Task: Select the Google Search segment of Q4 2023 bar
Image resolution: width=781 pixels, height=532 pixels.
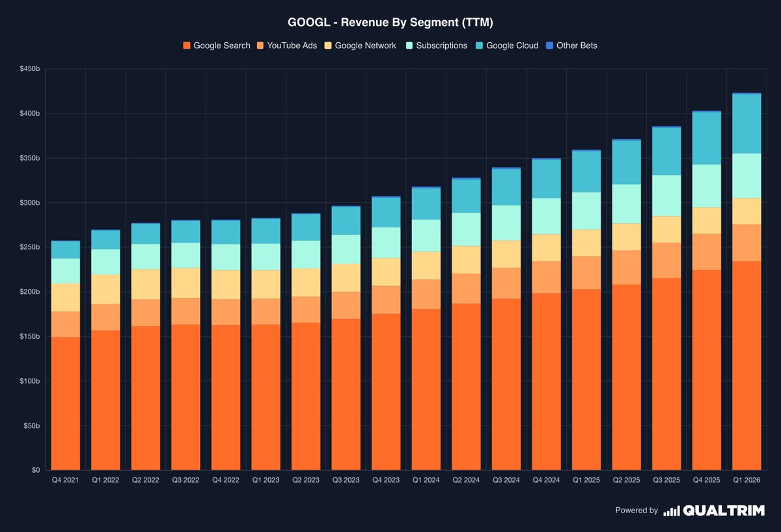Action: tap(386, 392)
